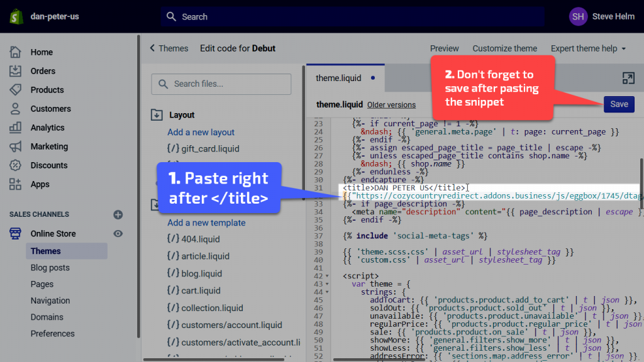Open customers/account.liquid file
Viewport: 644px width, 362px height.
click(x=225, y=325)
